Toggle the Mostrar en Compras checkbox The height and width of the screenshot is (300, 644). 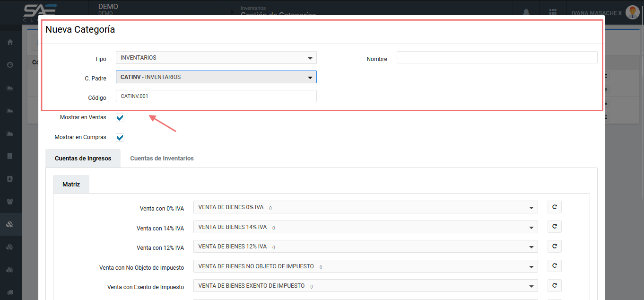[120, 138]
